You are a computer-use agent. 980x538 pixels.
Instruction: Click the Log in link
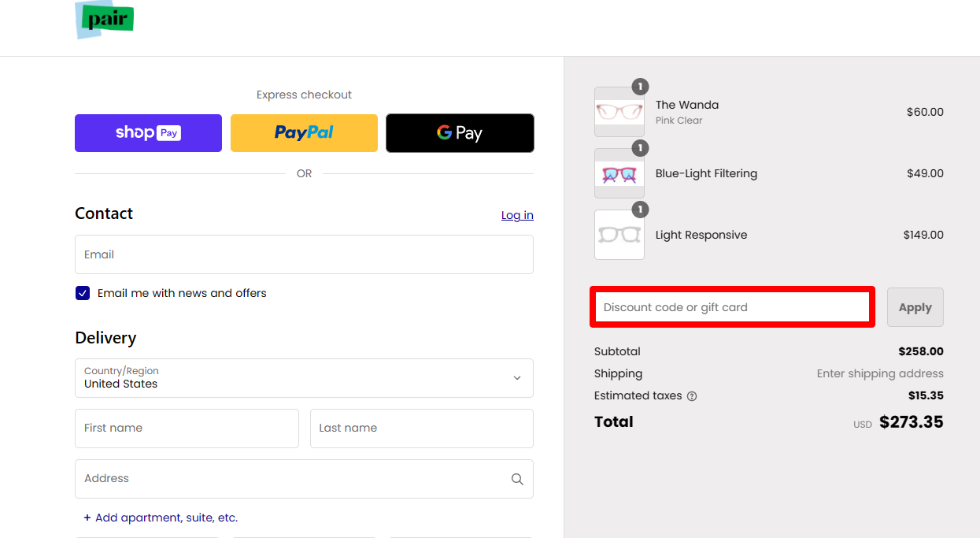coord(517,215)
